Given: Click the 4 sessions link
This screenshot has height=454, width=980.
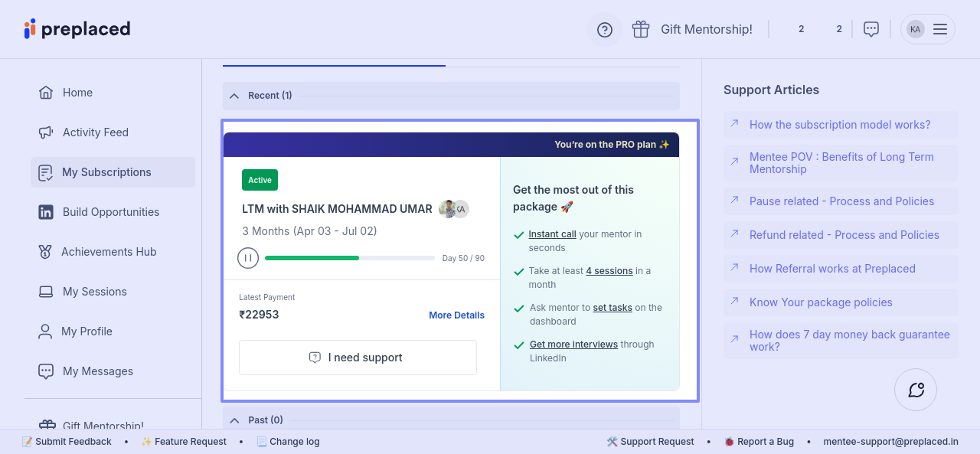Looking at the screenshot, I should [609, 271].
